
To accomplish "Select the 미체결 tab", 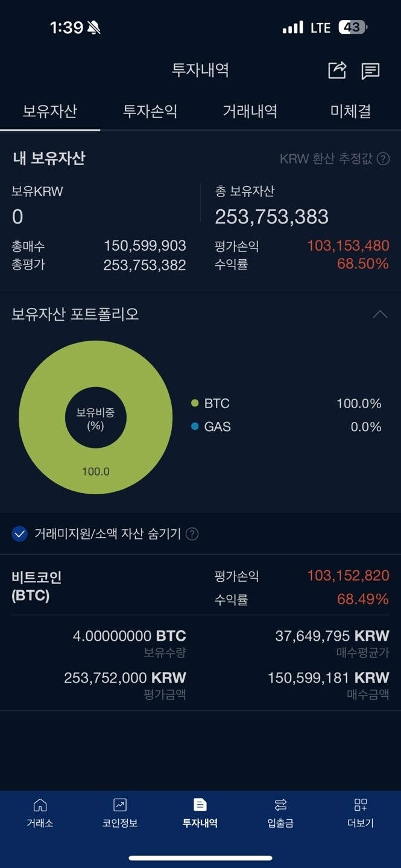I will click(x=350, y=112).
